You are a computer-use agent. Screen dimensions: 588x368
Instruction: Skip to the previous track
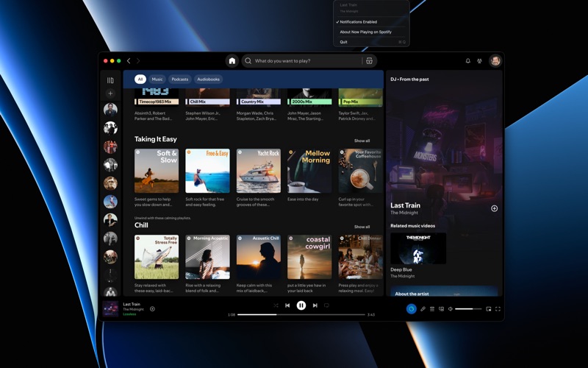click(x=287, y=305)
